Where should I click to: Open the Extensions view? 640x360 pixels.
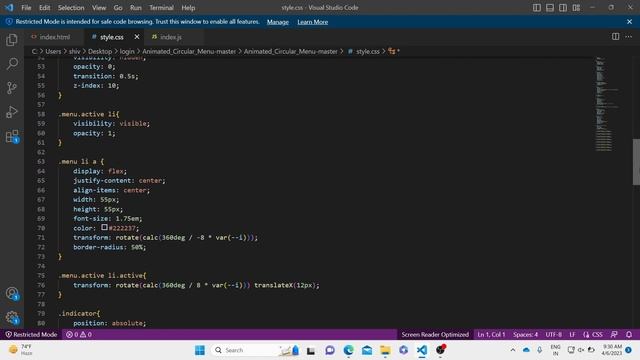pyautogui.click(x=12, y=136)
